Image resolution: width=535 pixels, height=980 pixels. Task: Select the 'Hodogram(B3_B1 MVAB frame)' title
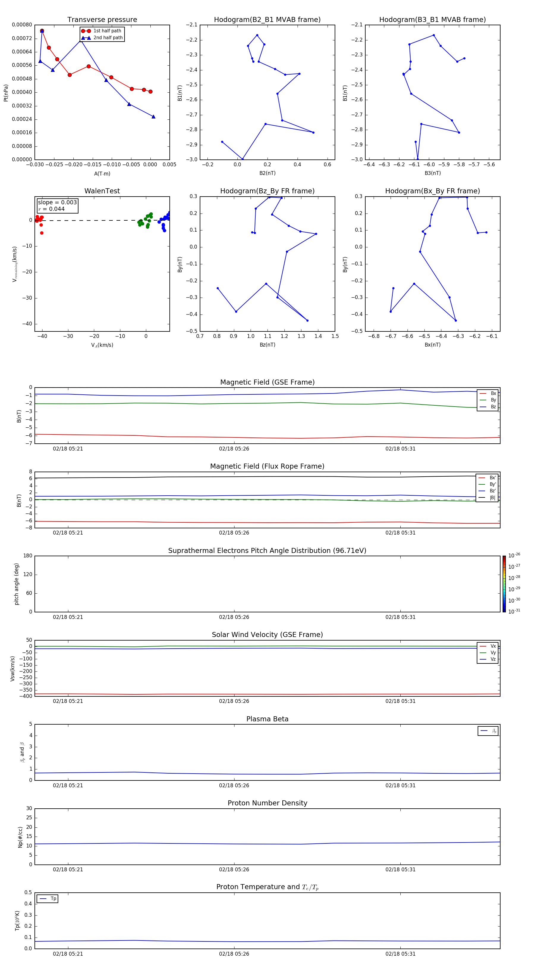click(432, 20)
